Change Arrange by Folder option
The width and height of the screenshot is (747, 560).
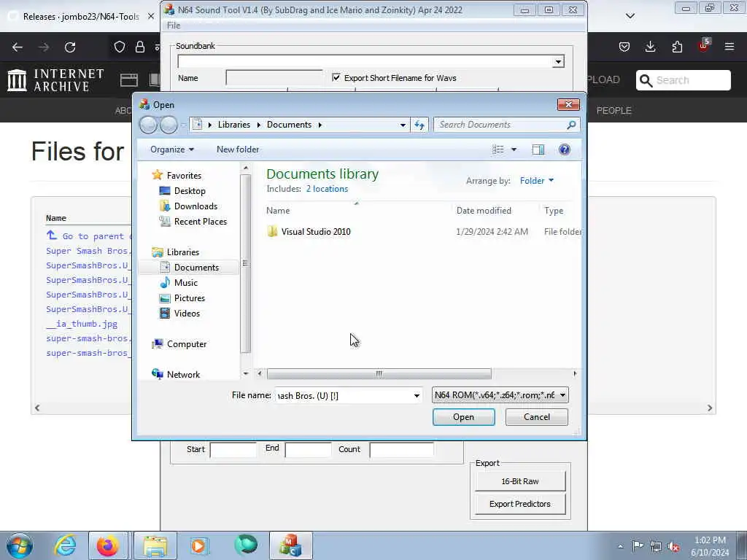(536, 181)
